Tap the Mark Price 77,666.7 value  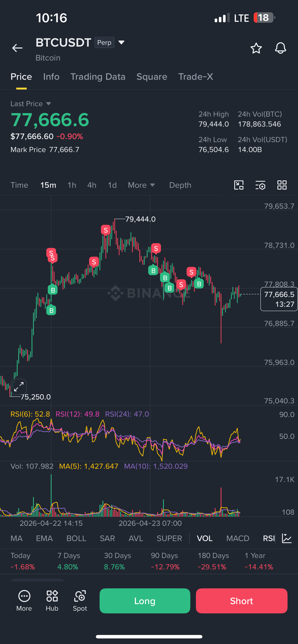click(x=64, y=150)
